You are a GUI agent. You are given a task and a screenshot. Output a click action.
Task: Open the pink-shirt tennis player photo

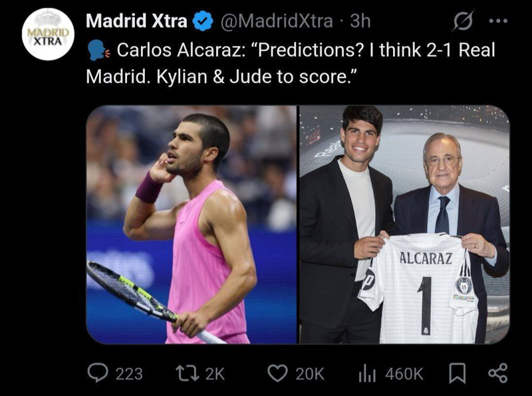(x=192, y=224)
